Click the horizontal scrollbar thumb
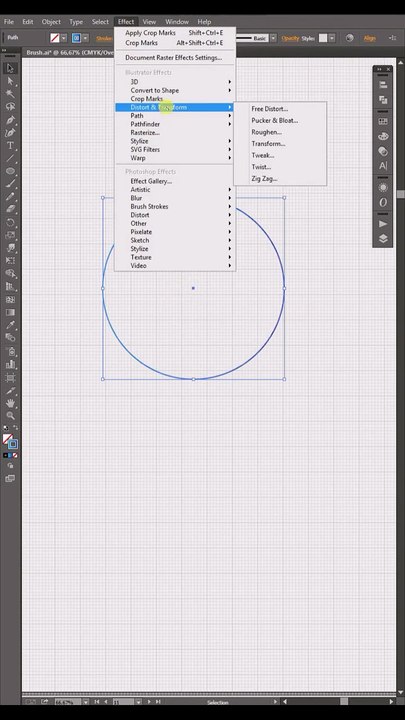Screen dimensions: 405x720 point(344,702)
